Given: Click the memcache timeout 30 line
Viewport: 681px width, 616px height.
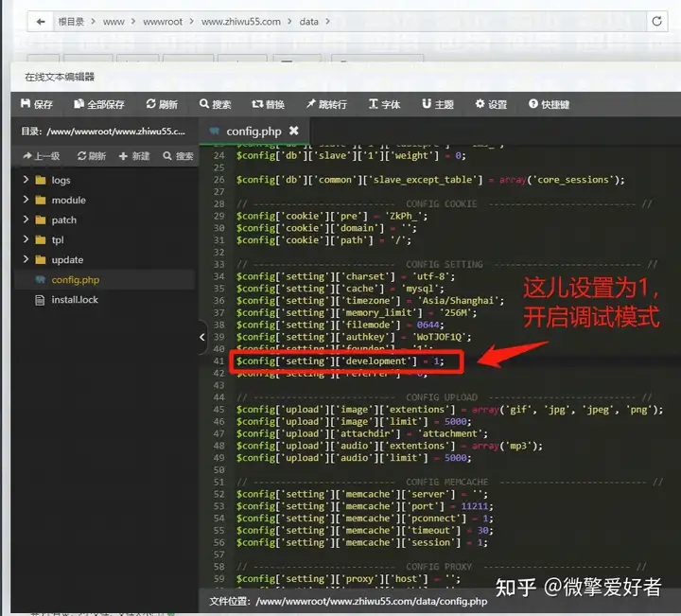Looking at the screenshot, I should 365,531.
